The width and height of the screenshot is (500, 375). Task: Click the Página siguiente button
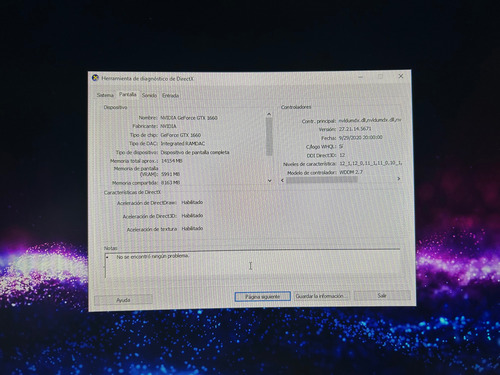[x=263, y=296]
